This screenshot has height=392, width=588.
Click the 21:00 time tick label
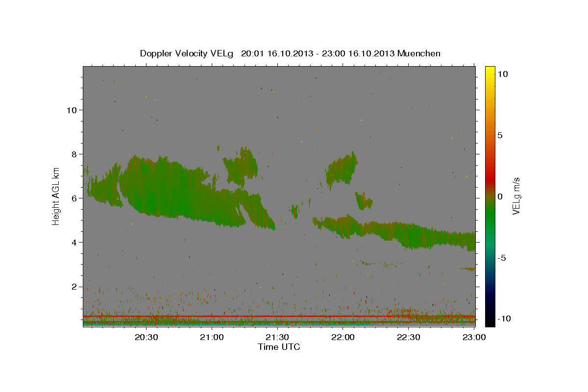(212, 338)
